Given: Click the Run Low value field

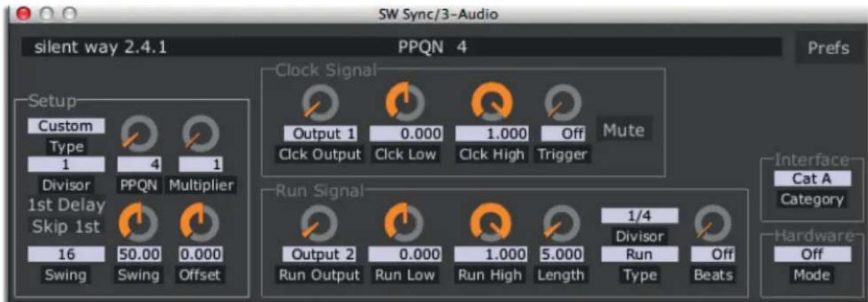Looking at the screenshot, I should point(406,254).
